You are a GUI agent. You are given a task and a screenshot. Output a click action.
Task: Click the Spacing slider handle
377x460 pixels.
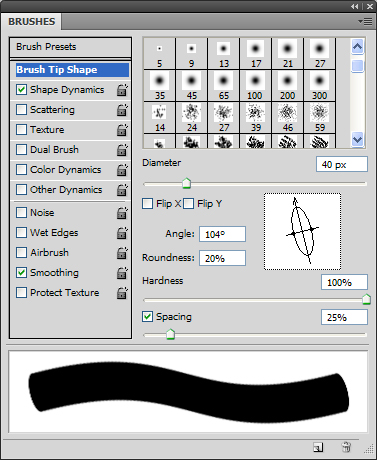click(170, 334)
